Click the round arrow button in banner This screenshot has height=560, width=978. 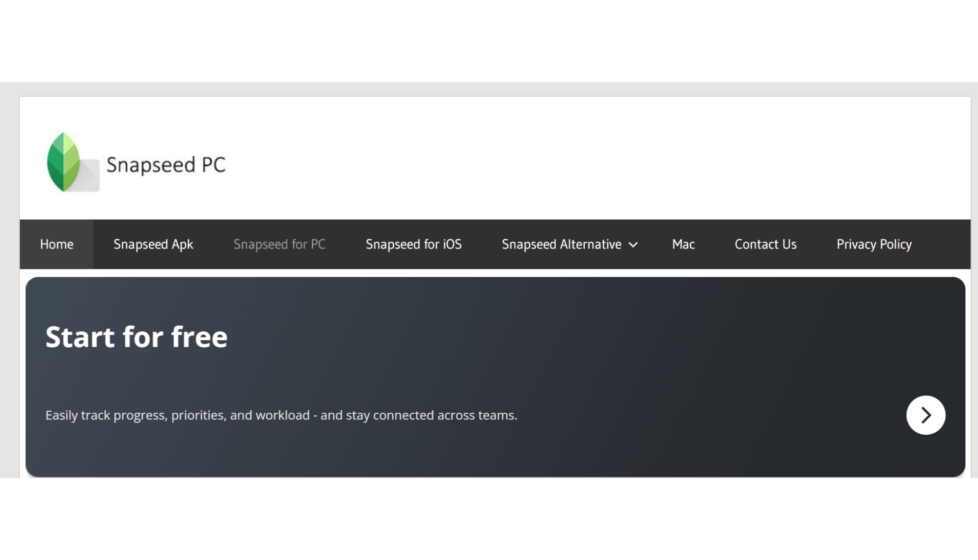pyautogui.click(x=926, y=415)
